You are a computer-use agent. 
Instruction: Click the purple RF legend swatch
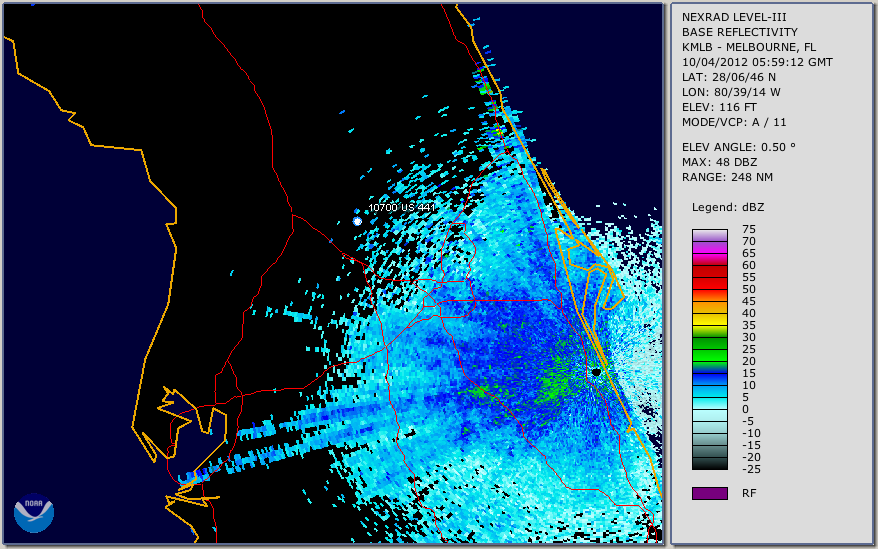pyautogui.click(x=709, y=493)
